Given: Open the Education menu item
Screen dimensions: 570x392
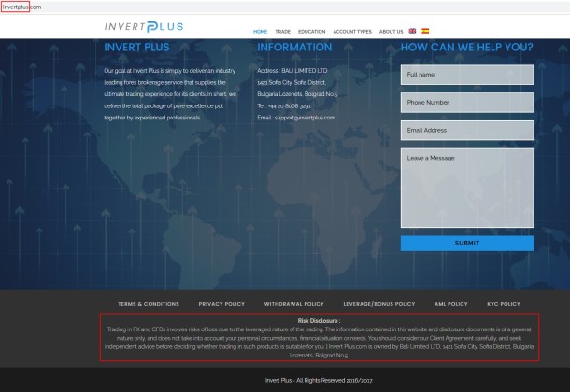Looking at the screenshot, I should pyautogui.click(x=311, y=32).
